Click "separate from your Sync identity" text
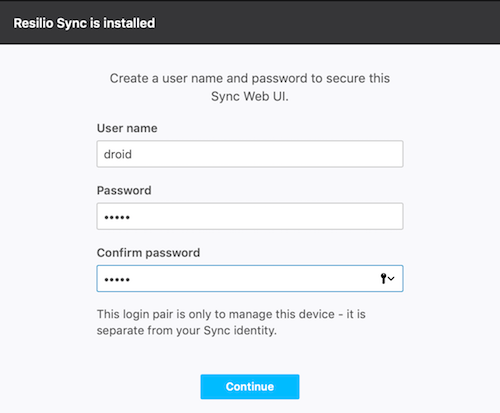The height and width of the screenshot is (413, 500). tap(187, 331)
